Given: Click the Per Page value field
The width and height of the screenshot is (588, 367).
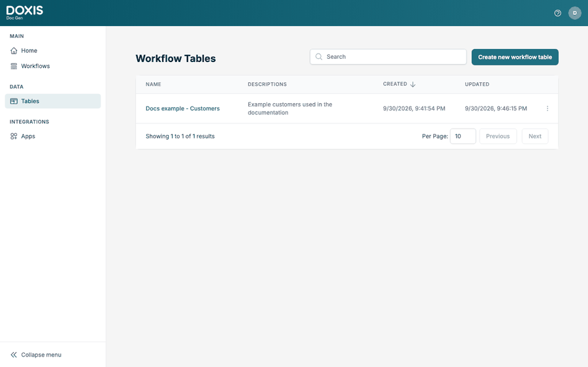Looking at the screenshot, I should point(463,136).
